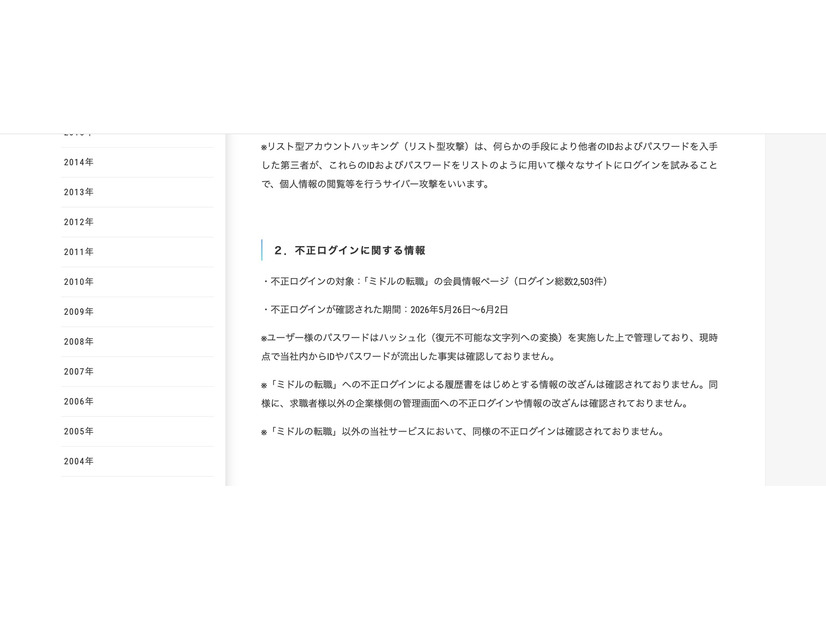Click the note about 履歴書をはじめとする情報の改ざん

[489, 394]
